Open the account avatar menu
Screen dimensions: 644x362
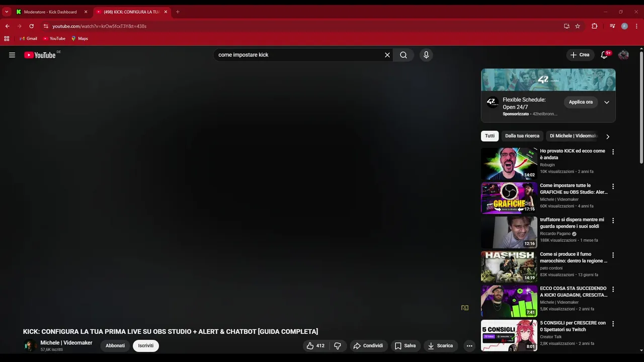[623, 55]
